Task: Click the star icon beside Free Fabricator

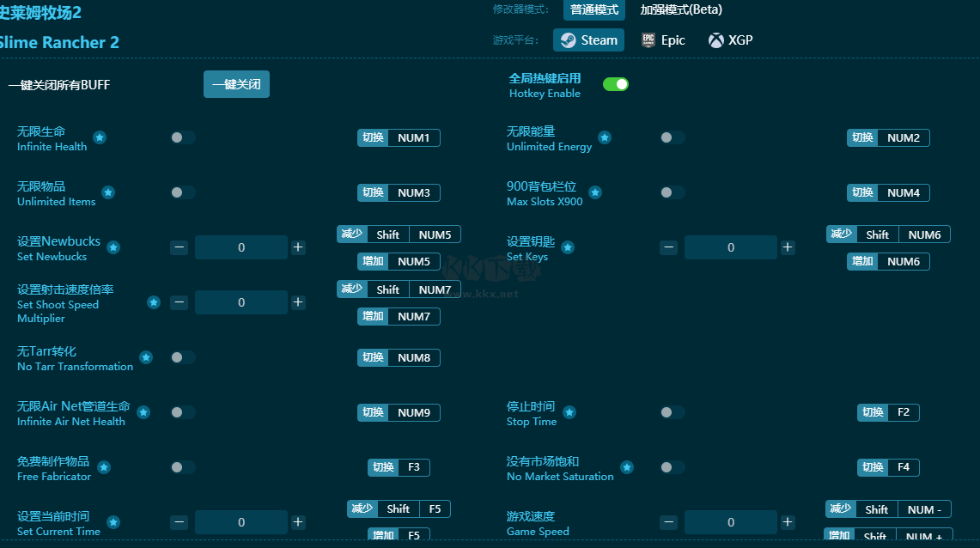Action: pos(105,467)
